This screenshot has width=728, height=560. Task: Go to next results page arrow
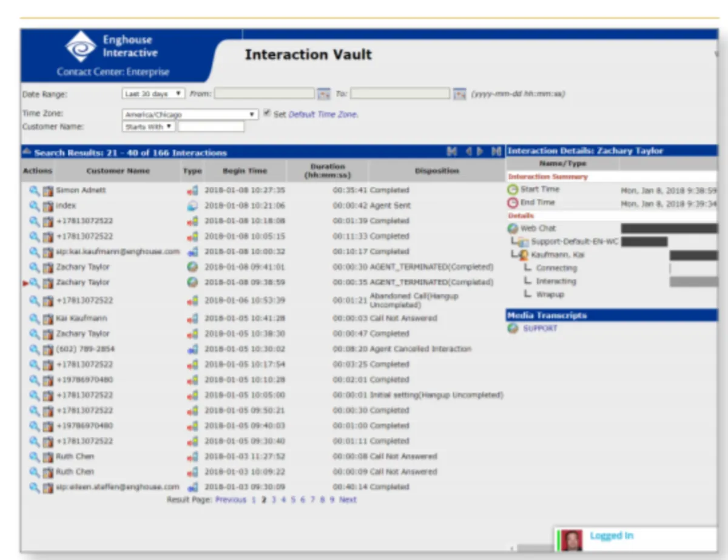pyautogui.click(x=480, y=152)
